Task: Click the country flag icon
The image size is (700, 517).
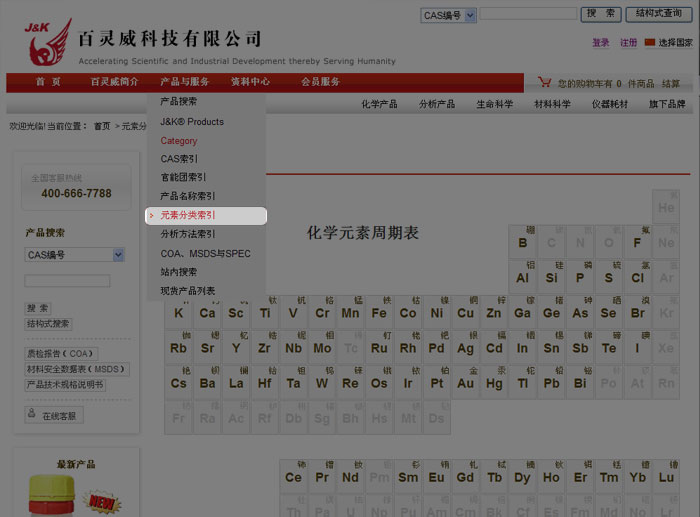Action: click(x=650, y=42)
